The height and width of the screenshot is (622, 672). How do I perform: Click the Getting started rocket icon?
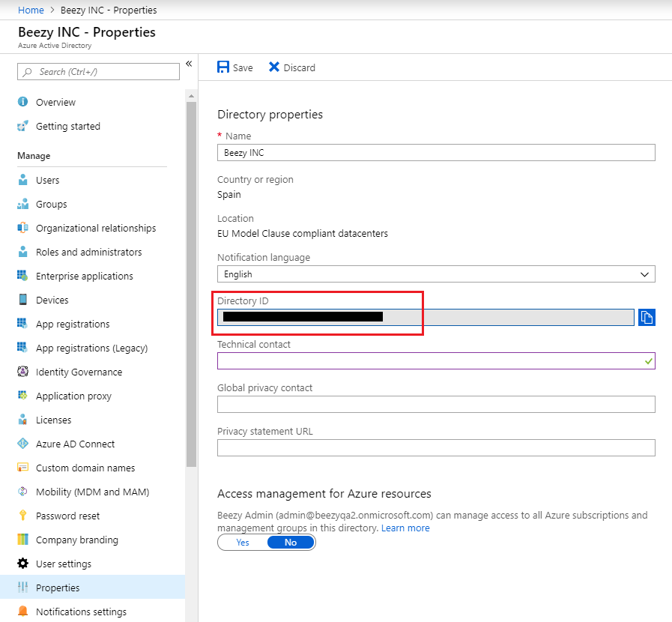[22, 126]
